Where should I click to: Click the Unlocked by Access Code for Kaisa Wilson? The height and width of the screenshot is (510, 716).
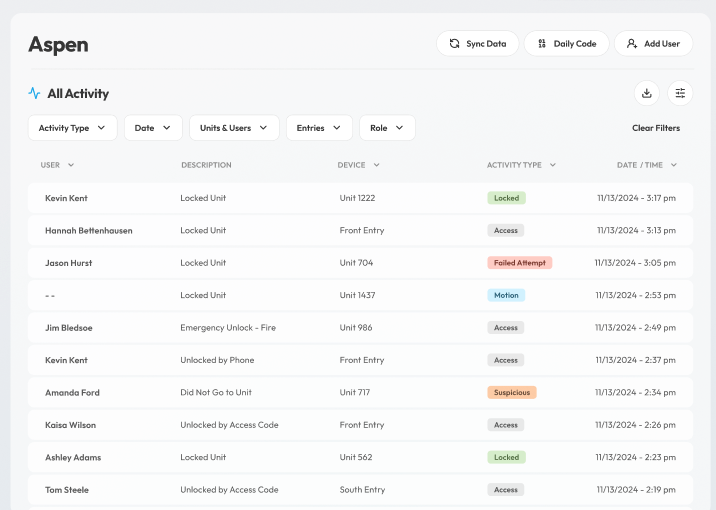229,425
